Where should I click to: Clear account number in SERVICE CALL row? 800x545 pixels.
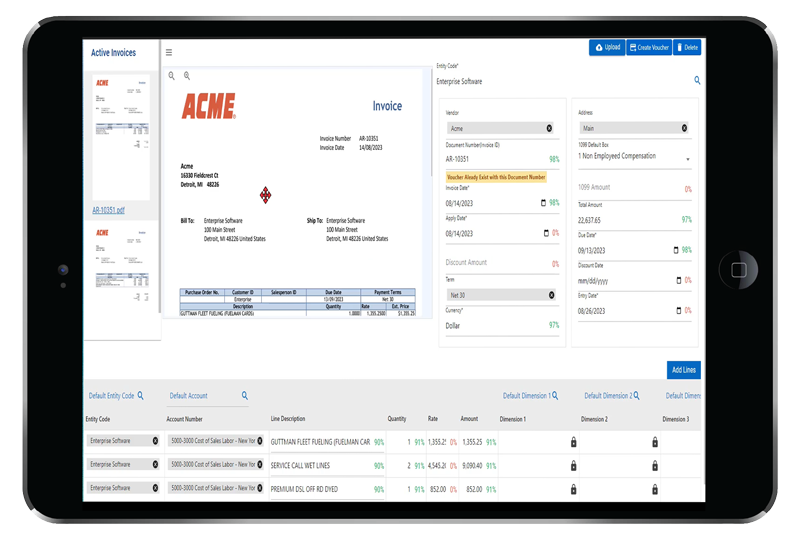tap(260, 464)
